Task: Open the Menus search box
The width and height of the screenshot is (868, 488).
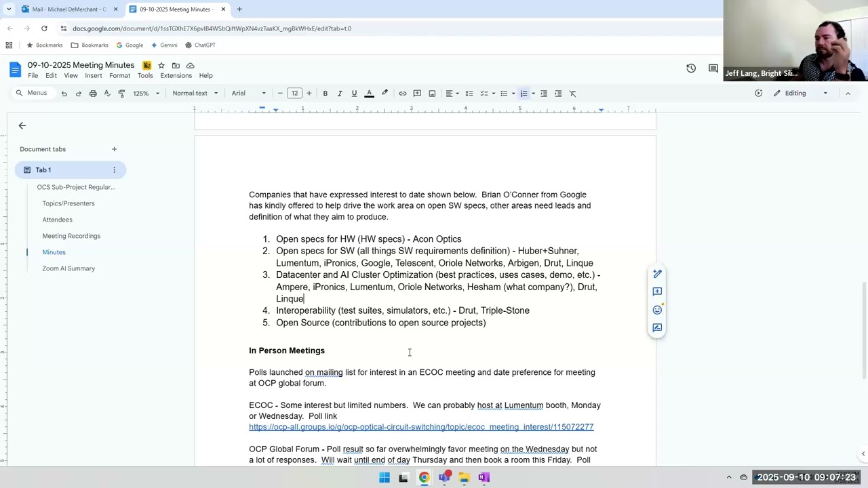Action: coord(32,93)
